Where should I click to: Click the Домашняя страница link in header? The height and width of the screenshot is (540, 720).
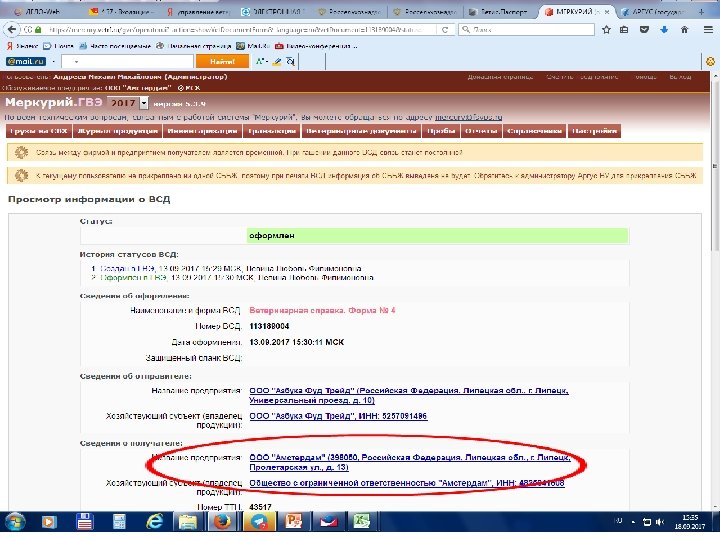coord(501,77)
